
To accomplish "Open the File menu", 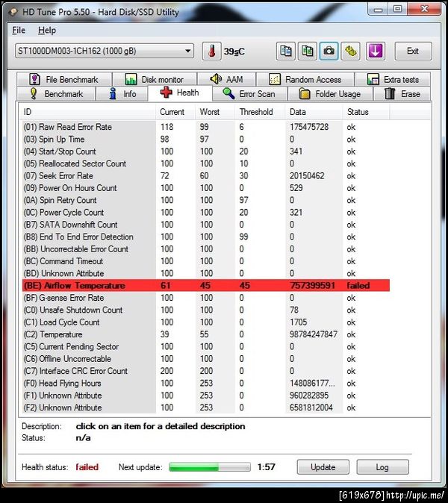I will point(19,31).
